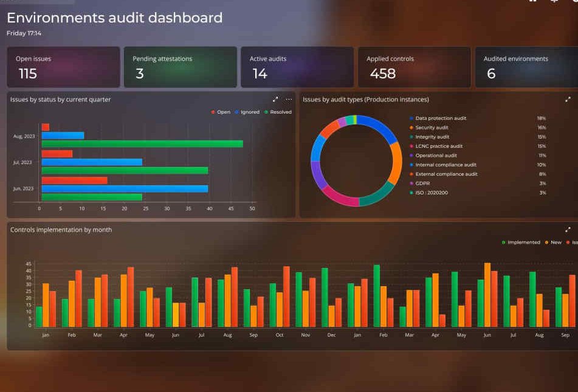The image size is (578, 392).
Task: Click the orange Security audit donut segment
Action: (397, 163)
